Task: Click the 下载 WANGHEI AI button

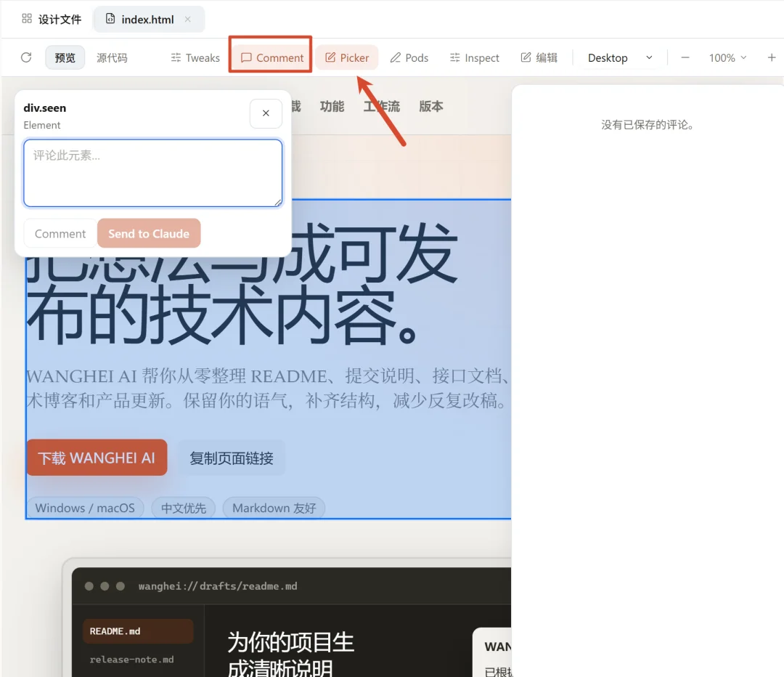Action: pos(97,458)
